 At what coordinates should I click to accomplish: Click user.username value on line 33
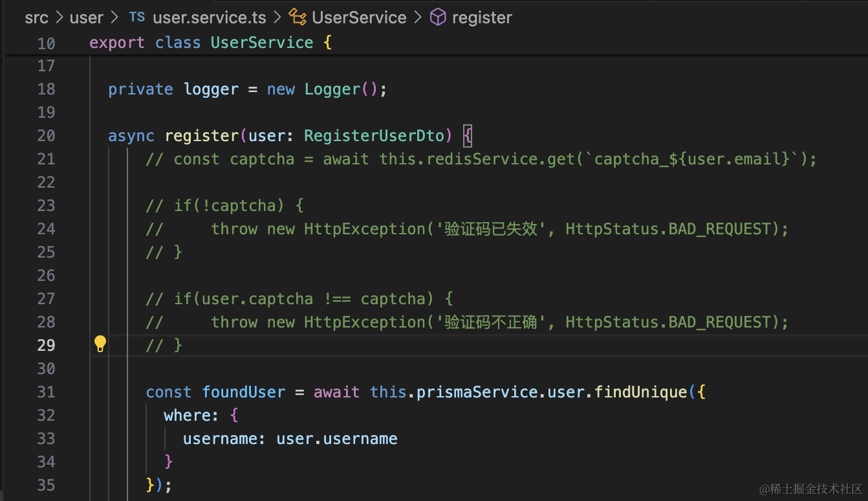[x=336, y=439]
